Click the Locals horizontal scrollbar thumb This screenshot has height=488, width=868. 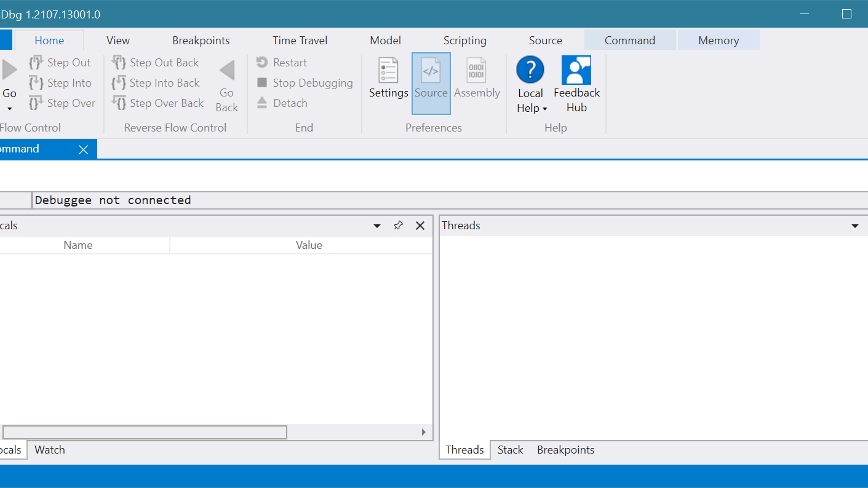(144, 432)
